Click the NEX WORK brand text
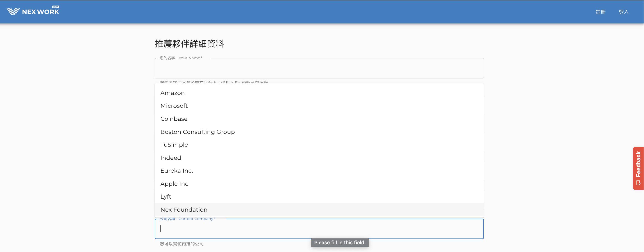 click(41, 12)
